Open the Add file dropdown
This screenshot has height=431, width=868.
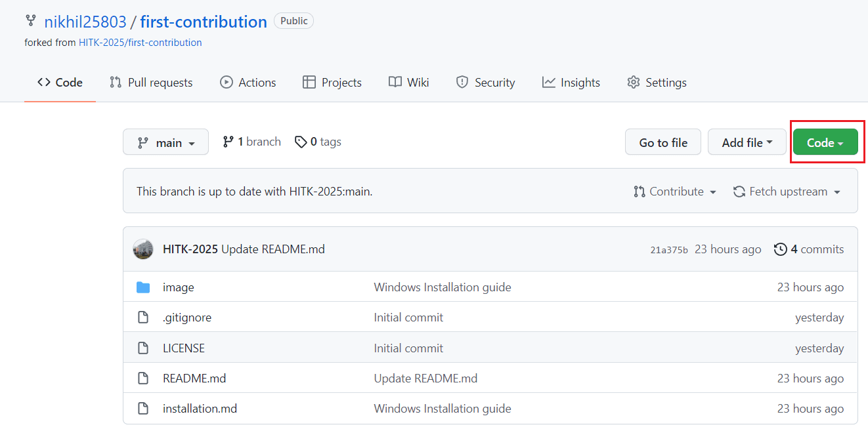click(747, 142)
